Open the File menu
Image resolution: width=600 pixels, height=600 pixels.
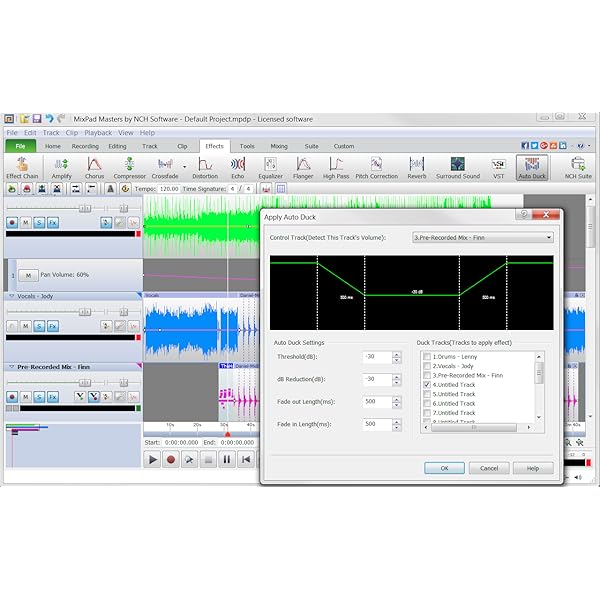[12, 133]
